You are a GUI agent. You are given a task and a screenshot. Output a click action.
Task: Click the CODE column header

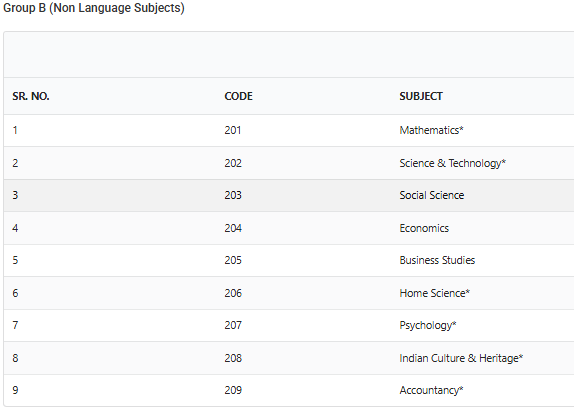tap(238, 96)
